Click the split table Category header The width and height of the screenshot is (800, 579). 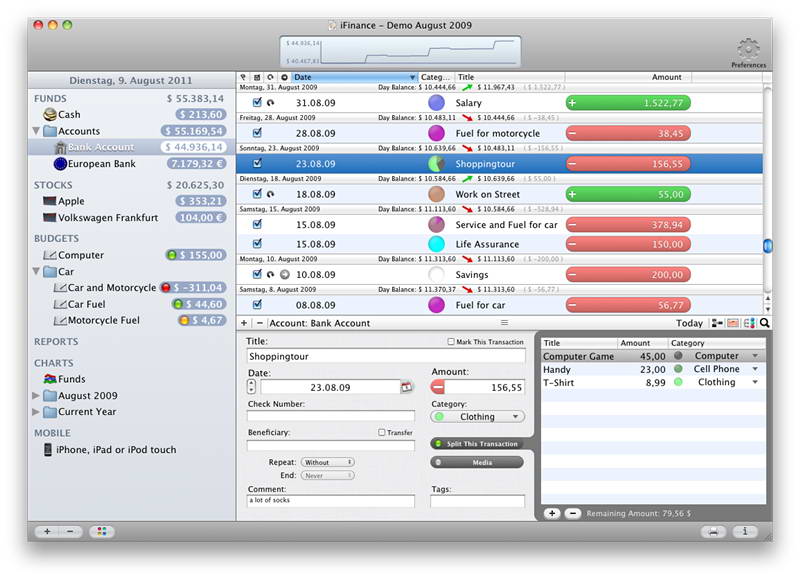click(716, 343)
